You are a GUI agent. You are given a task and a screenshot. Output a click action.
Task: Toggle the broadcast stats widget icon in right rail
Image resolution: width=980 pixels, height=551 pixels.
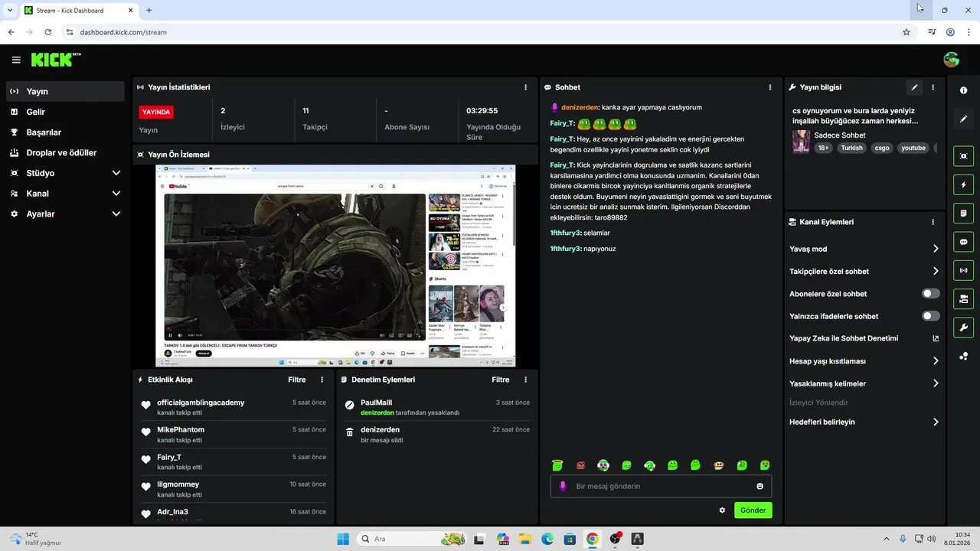(x=963, y=270)
